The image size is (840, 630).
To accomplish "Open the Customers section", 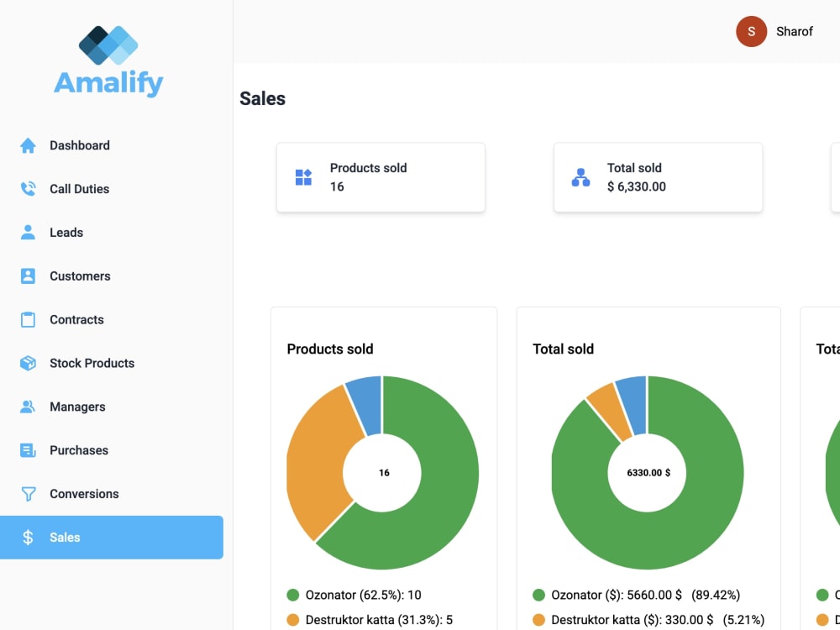I will (112, 276).
